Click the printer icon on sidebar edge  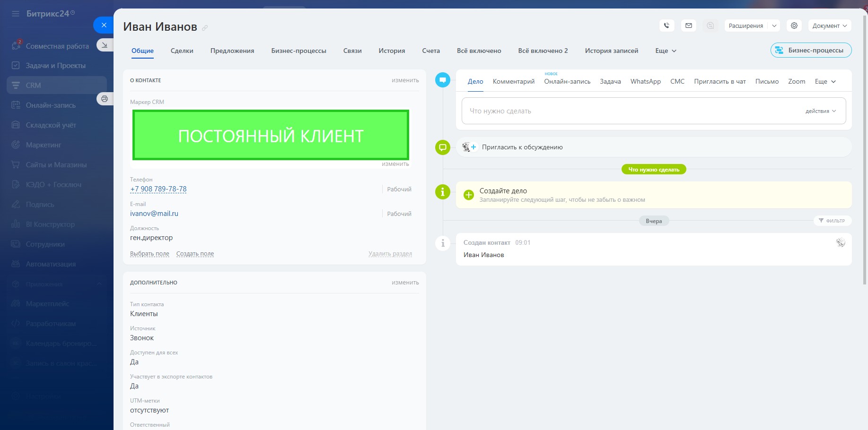[105, 99]
